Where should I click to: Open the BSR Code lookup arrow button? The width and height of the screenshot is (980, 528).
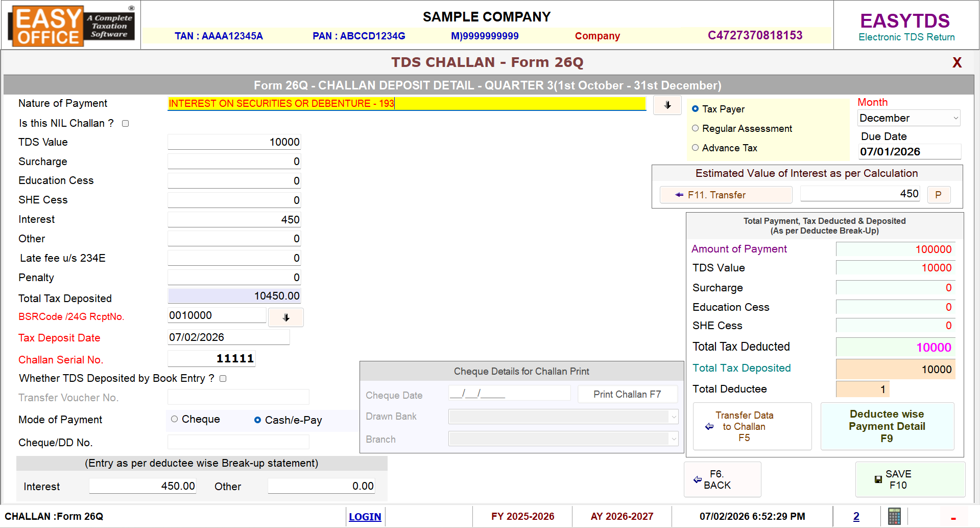286,317
